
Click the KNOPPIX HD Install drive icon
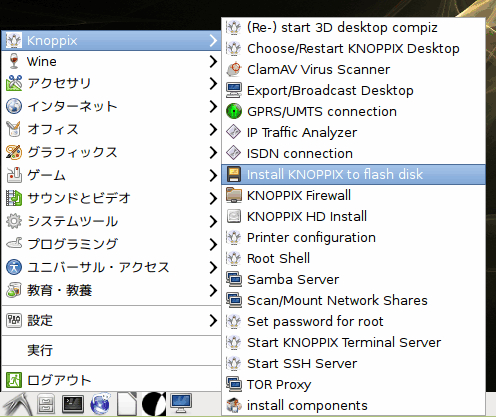(x=234, y=216)
